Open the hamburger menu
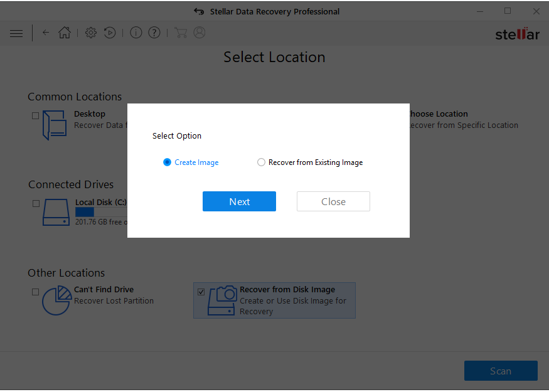Viewport: 549px width, 392px height. click(16, 33)
